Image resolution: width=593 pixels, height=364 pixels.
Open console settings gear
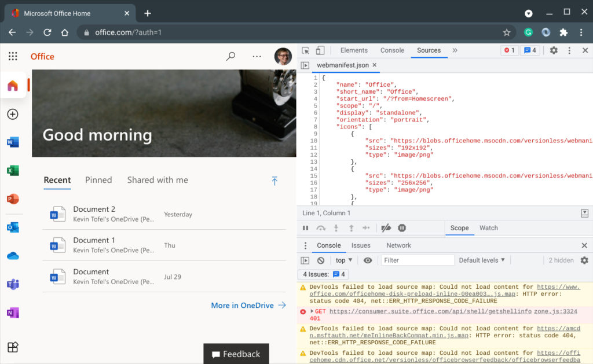(584, 260)
